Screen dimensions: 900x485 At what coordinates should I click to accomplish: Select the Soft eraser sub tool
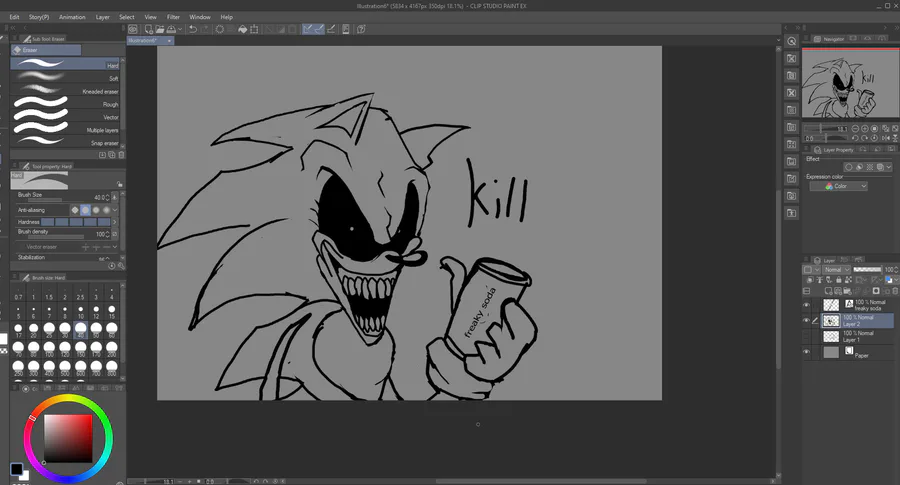(65, 77)
